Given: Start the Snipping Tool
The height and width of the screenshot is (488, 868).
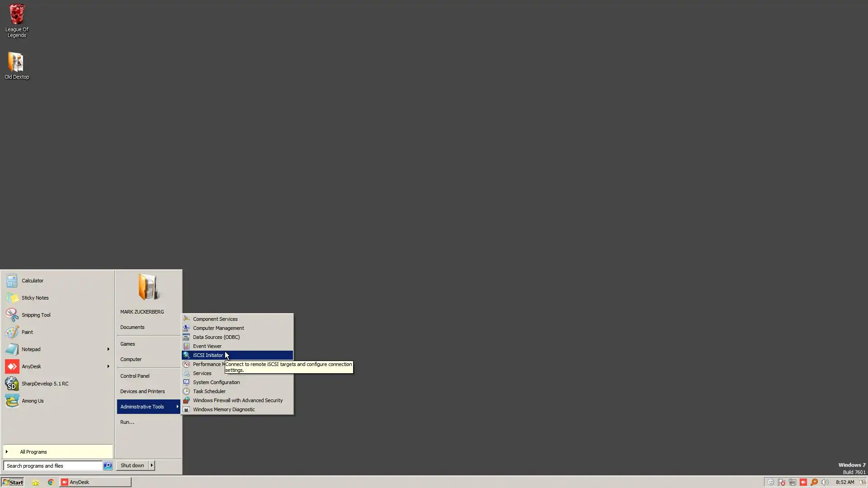Looking at the screenshot, I should click(36, 315).
